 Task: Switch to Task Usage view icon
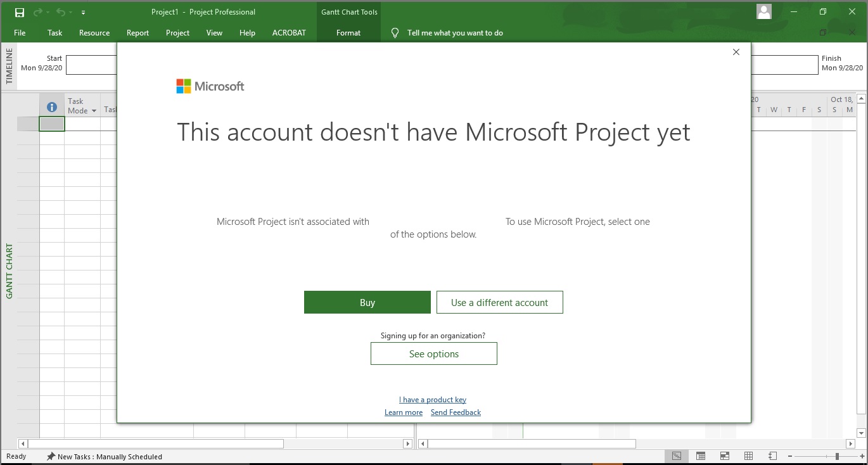coord(701,456)
